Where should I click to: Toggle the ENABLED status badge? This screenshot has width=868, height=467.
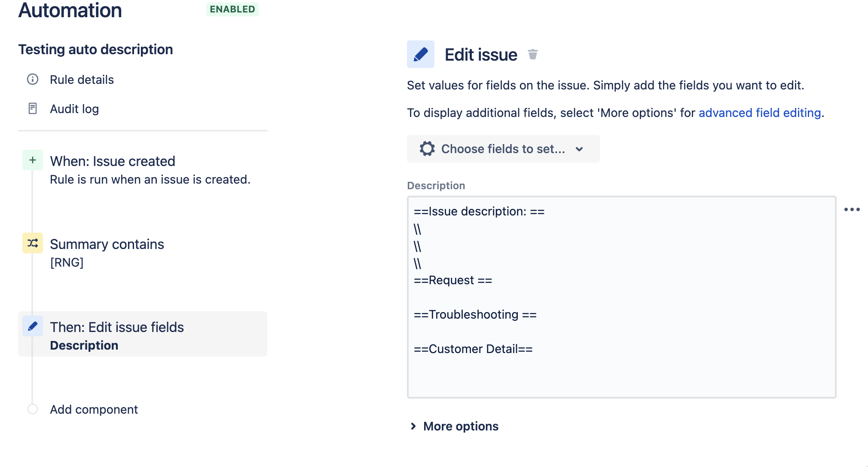tap(232, 9)
